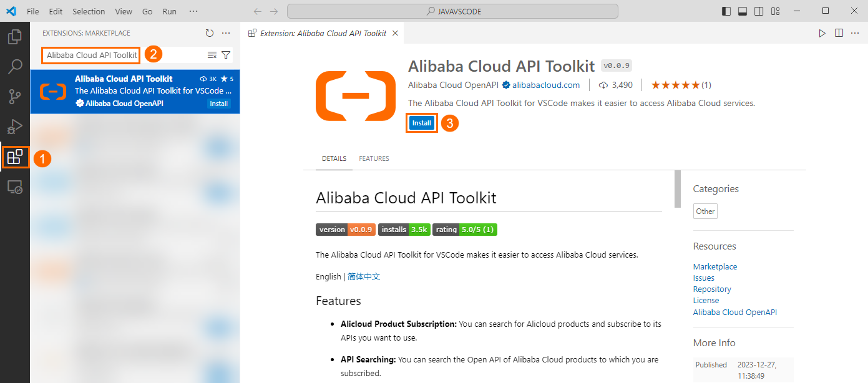Open the Run menu

tap(169, 11)
